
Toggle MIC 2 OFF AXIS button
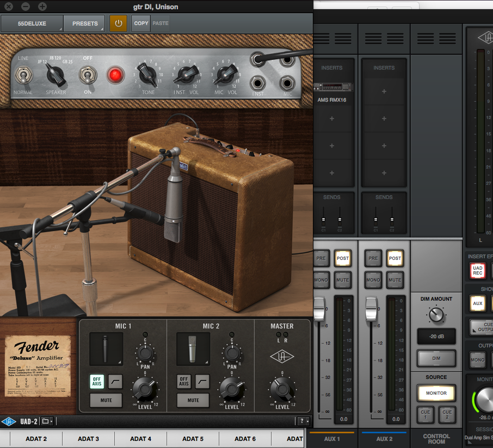(183, 381)
